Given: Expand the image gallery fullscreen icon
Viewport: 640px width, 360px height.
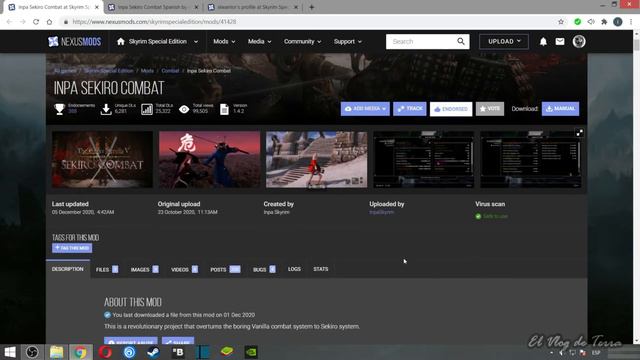Looking at the screenshot, I should click(x=579, y=133).
